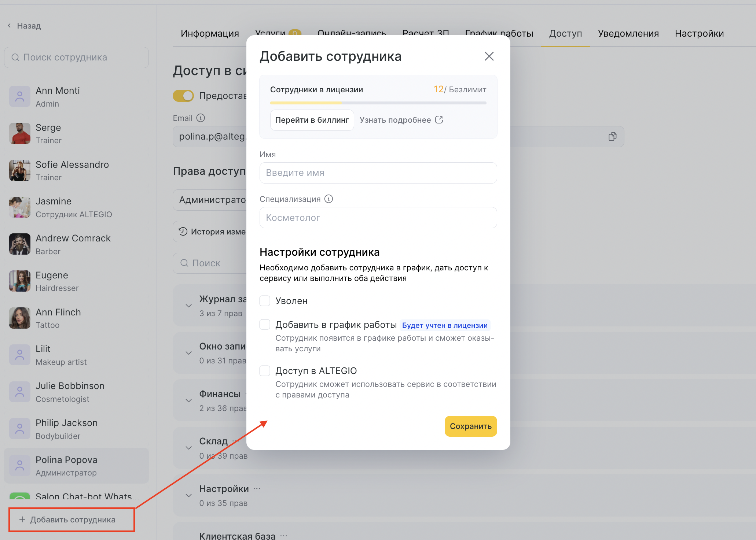
Task: Switch to the Уведомления tab
Action: (628, 33)
